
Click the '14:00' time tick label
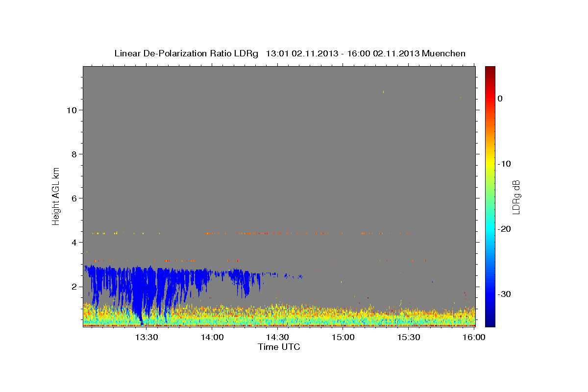pos(212,337)
